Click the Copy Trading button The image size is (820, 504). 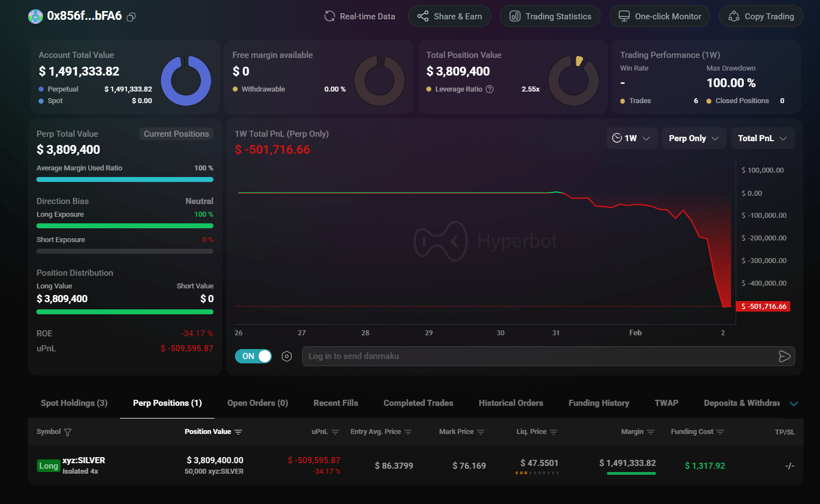pyautogui.click(x=761, y=17)
